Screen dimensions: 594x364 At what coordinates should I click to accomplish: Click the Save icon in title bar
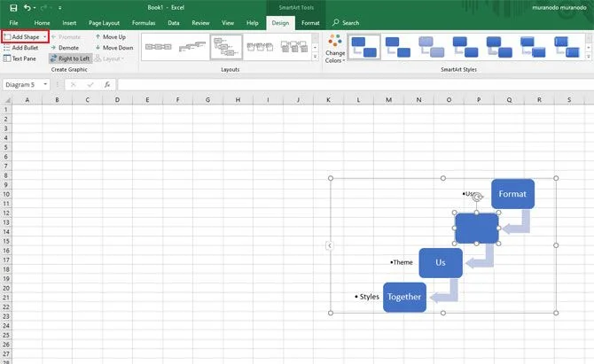(x=13, y=8)
